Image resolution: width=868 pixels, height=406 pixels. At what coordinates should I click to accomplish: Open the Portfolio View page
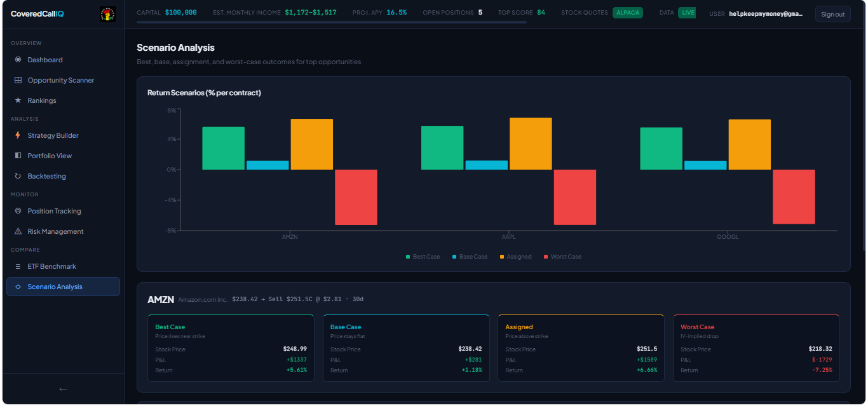click(x=50, y=156)
